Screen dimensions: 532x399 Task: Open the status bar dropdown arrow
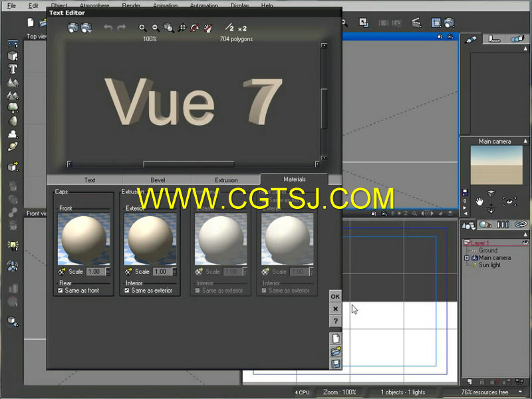pos(521,392)
